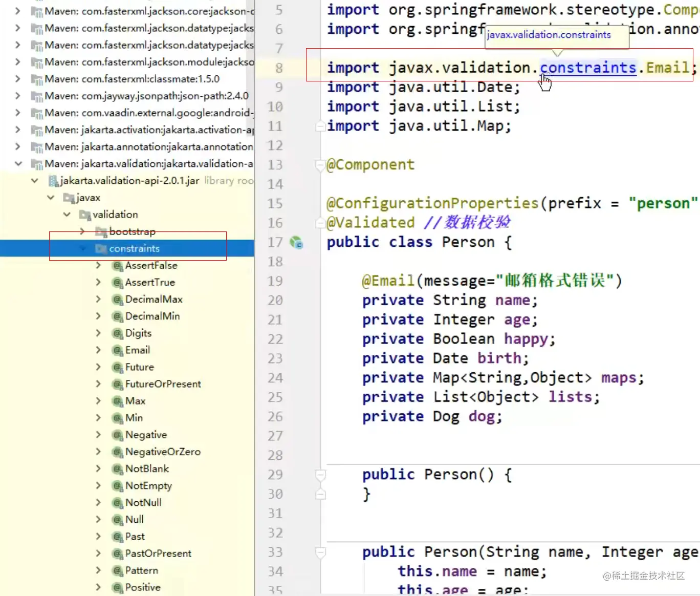Click the @Email annotation on line 19

(x=388, y=281)
